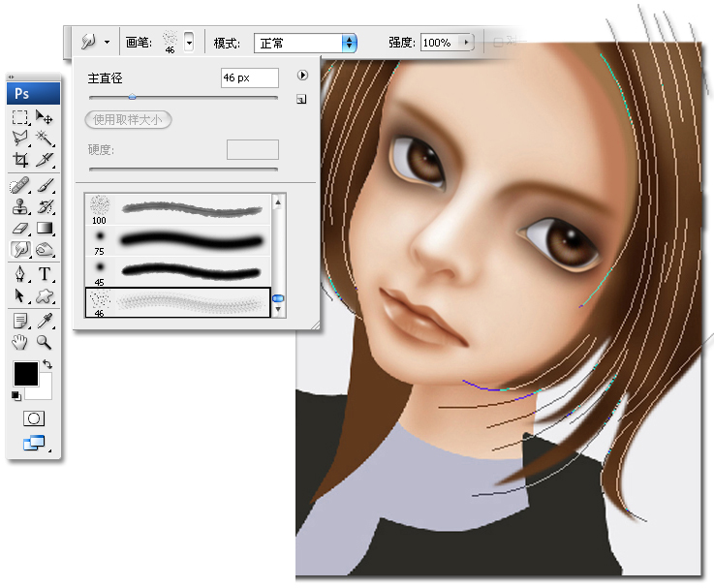Select the History Brush tool
The width and height of the screenshot is (714, 588).
(x=45, y=206)
